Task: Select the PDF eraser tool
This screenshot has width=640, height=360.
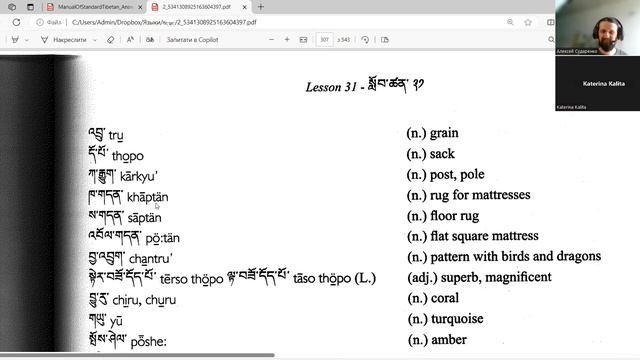Action: (x=110, y=40)
